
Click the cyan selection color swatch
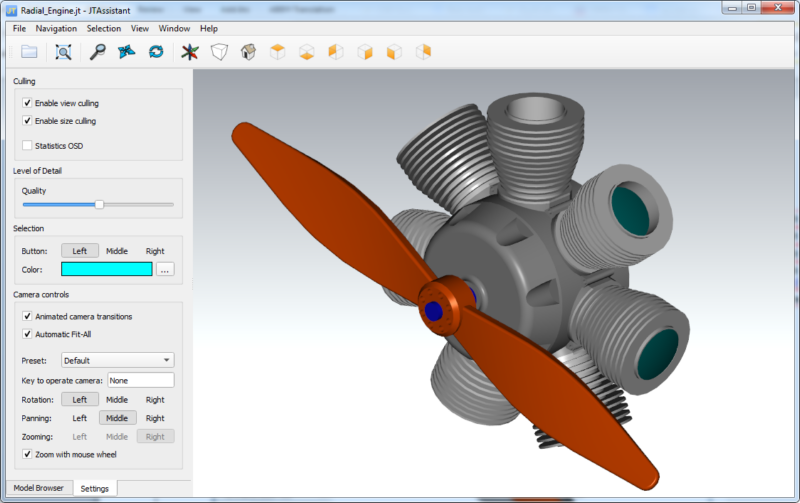click(106, 269)
